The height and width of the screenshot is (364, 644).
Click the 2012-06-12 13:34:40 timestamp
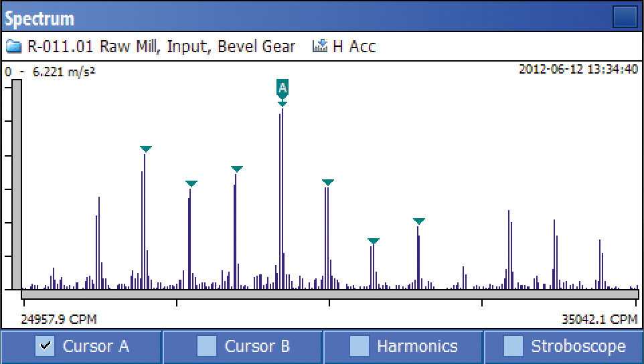click(x=578, y=69)
